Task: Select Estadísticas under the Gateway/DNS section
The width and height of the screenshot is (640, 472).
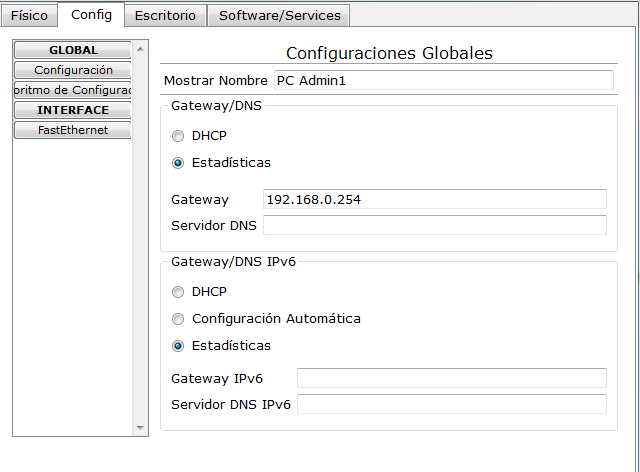Action: tap(178, 163)
